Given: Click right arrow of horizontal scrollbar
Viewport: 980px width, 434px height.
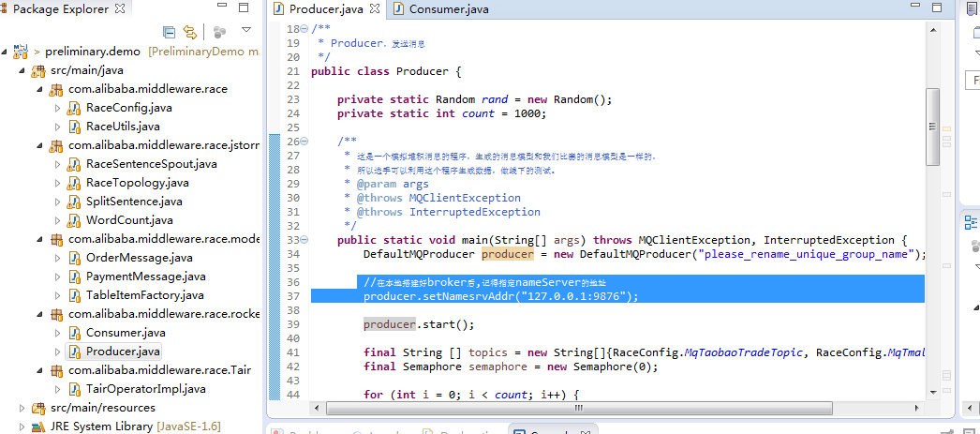Looking at the screenshot, I should click(x=919, y=408).
